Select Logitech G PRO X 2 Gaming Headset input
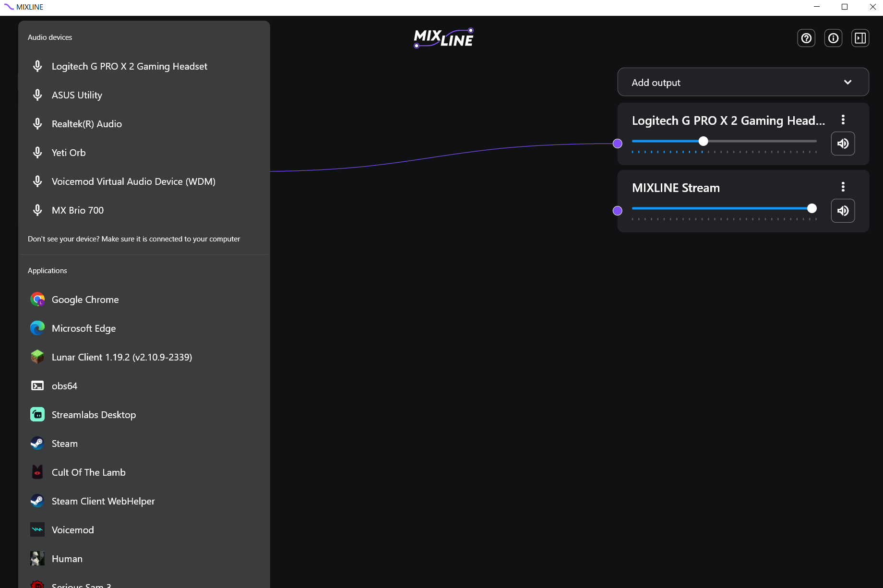Screen dimensions: 883x588 pyautogui.click(x=144, y=66)
